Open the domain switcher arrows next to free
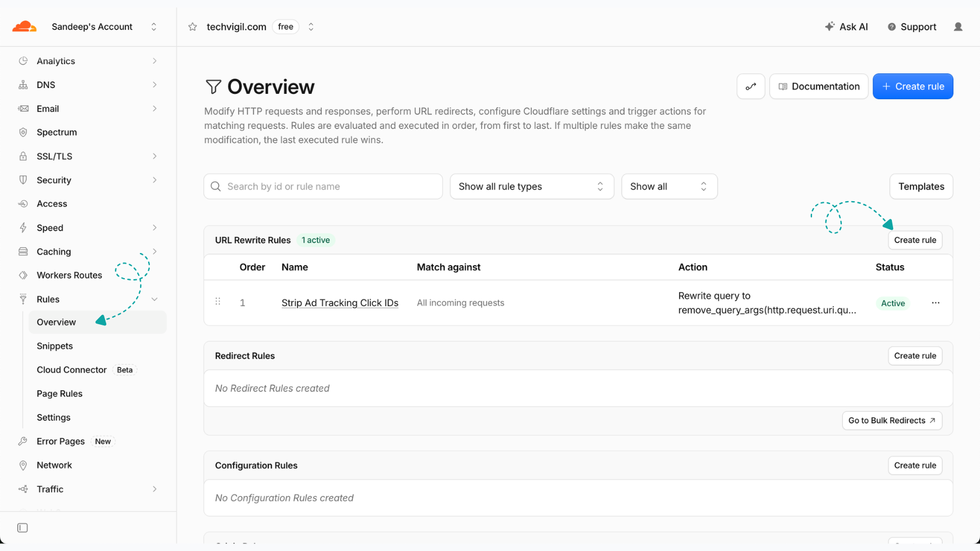980x551 pixels. [311, 27]
